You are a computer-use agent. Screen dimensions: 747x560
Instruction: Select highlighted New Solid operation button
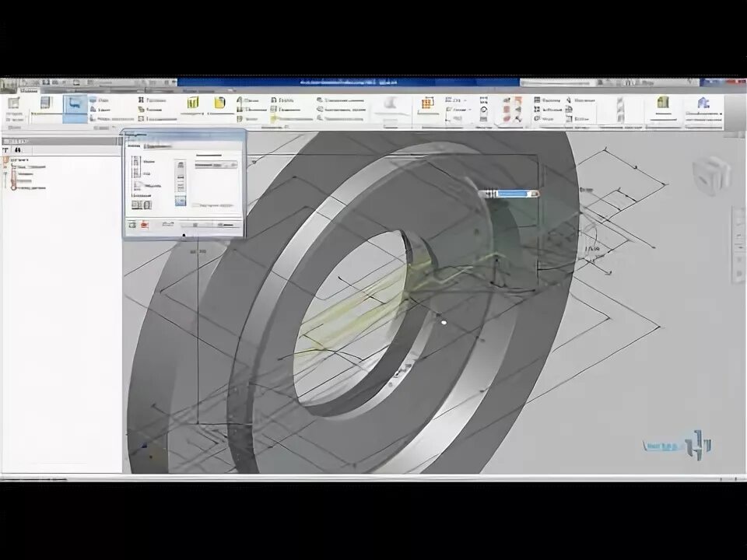coord(181,201)
